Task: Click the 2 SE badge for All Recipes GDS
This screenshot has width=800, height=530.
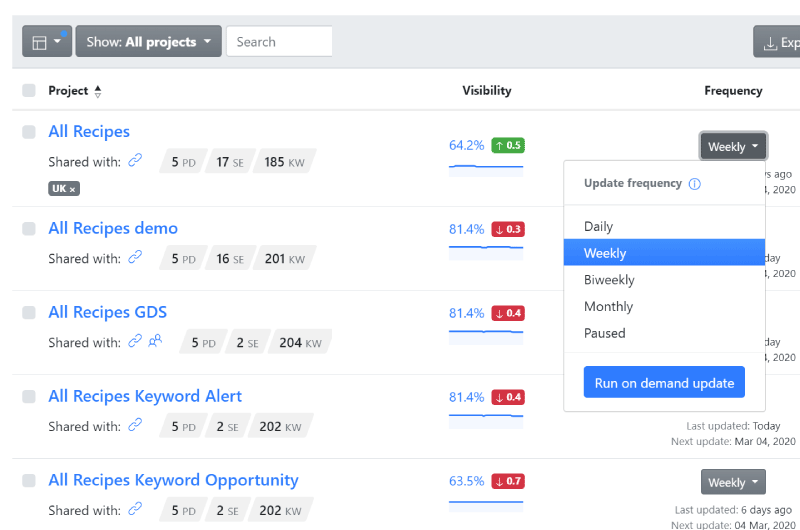Action: 247,342
